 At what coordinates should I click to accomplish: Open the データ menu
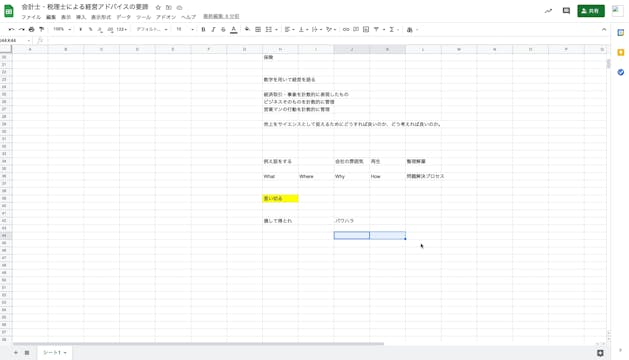(x=124, y=17)
